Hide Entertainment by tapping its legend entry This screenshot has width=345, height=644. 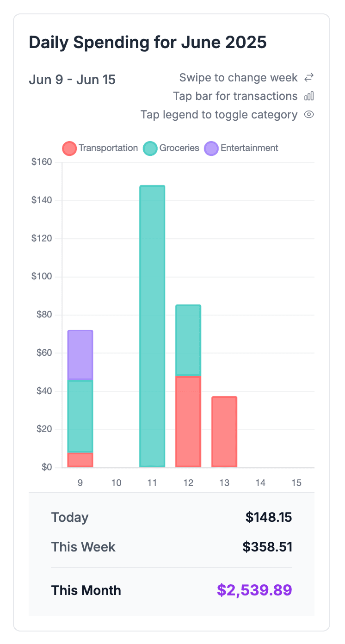pos(240,148)
